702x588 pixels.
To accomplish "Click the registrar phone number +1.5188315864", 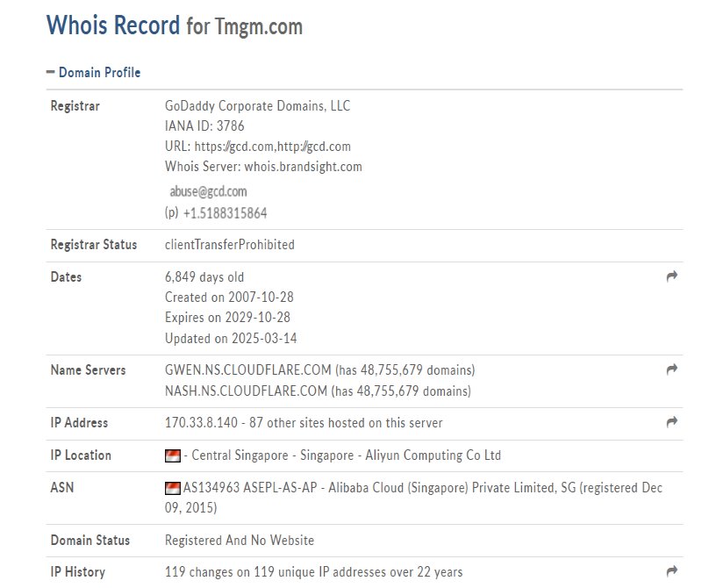I will point(226,212).
